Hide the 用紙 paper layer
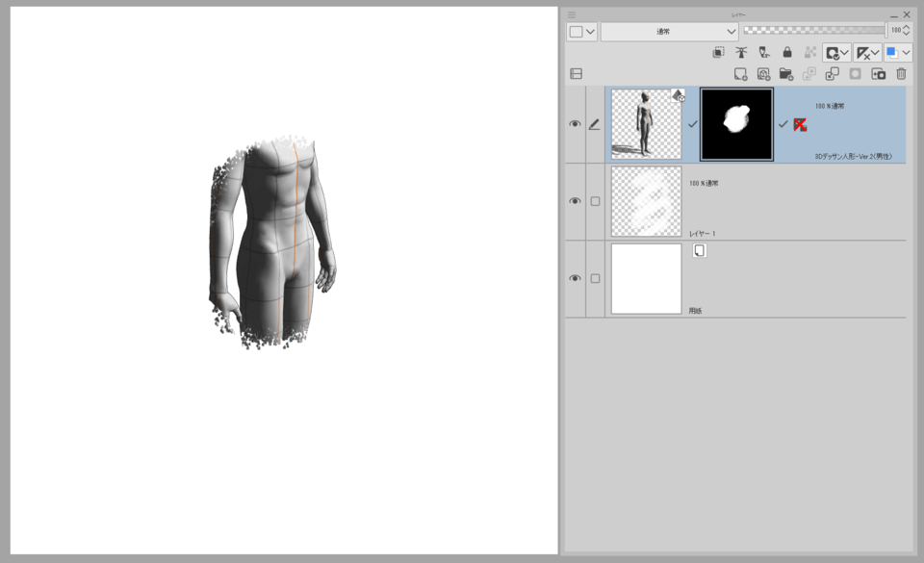Screen dimensions: 924x563 (x=575, y=278)
